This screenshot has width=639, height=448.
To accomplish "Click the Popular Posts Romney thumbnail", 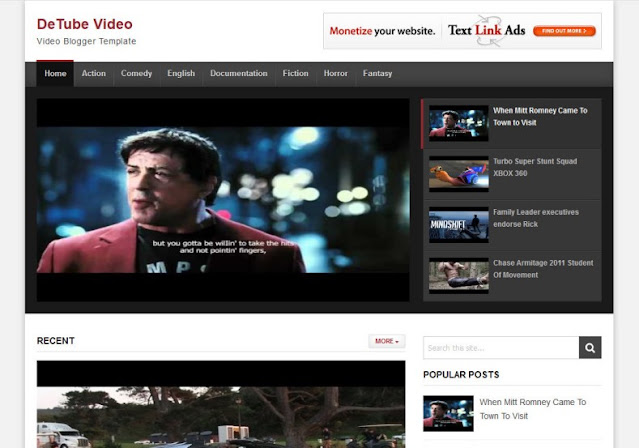I will coord(448,413).
